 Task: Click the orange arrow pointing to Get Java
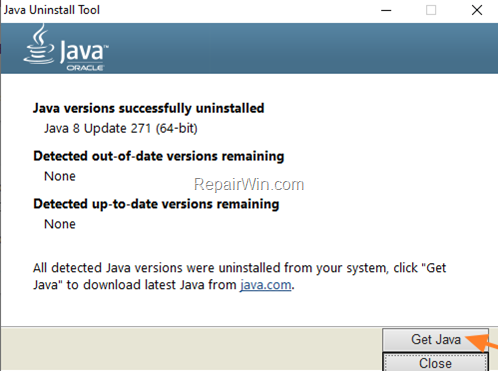pyautogui.click(x=482, y=343)
